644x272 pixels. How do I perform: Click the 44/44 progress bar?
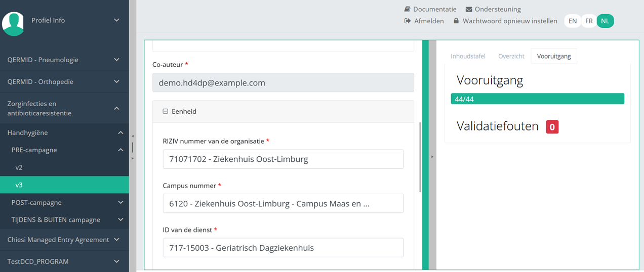pos(537,99)
